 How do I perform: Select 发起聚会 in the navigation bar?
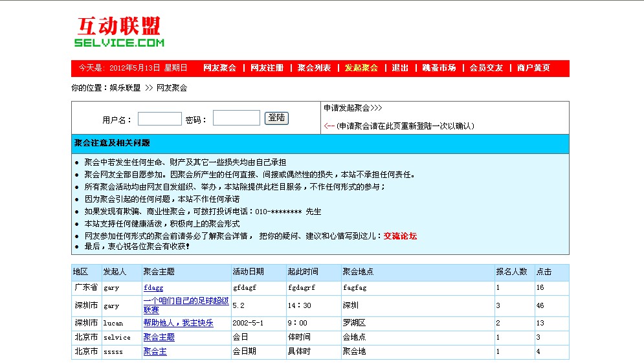pos(361,68)
